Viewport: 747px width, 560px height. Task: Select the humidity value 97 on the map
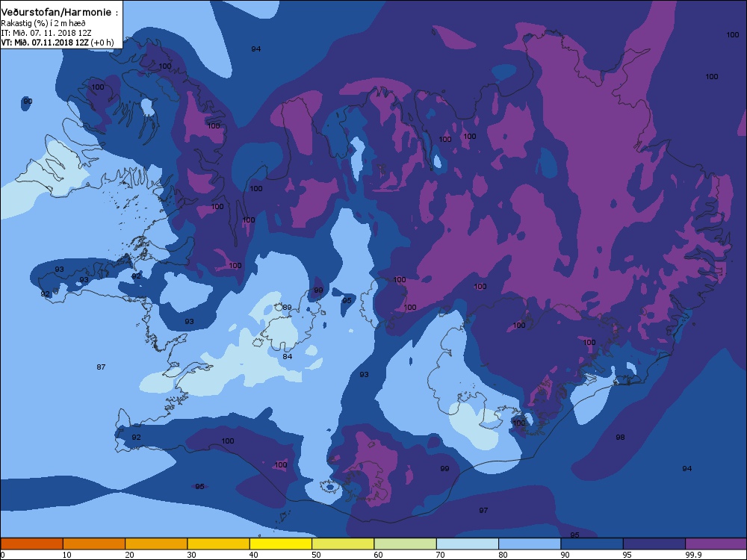point(483,511)
